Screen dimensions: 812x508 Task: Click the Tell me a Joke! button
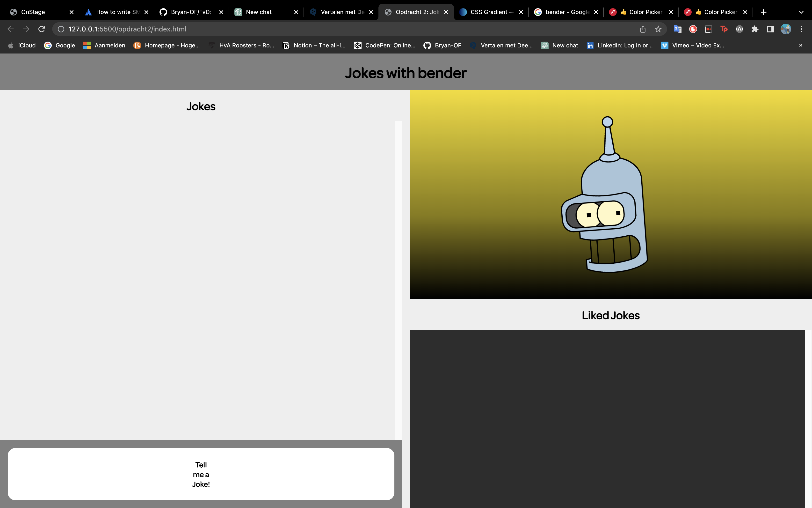pyautogui.click(x=201, y=474)
